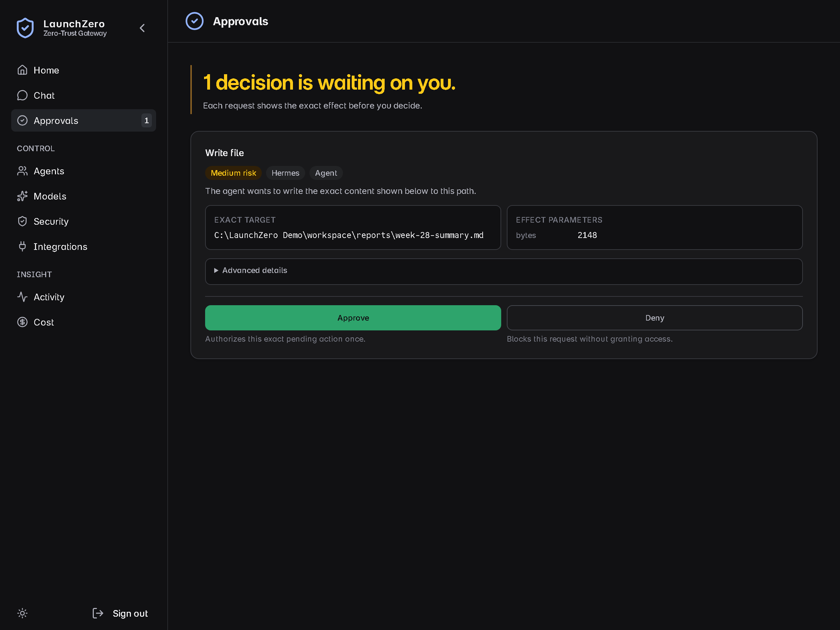Viewport: 840px width, 630px height.
Task: Go to Chat
Action: 84,95
